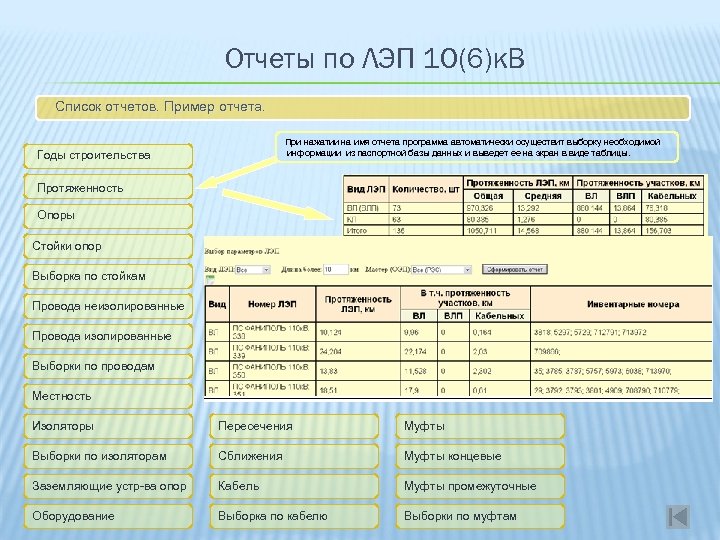Open the Мастер (ХЭП) dropdown
This screenshot has width=720, height=540.
click(x=441, y=270)
